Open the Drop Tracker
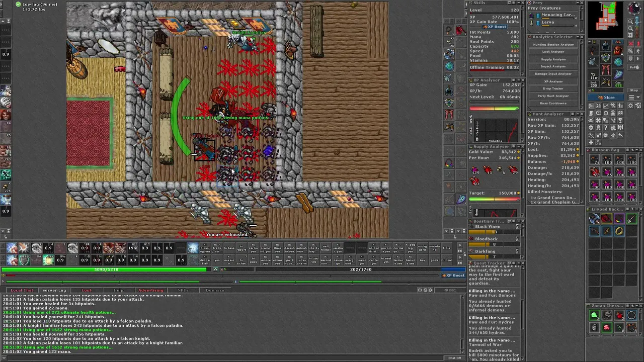Screen dimensions: 644x362 pyautogui.click(x=553, y=88)
